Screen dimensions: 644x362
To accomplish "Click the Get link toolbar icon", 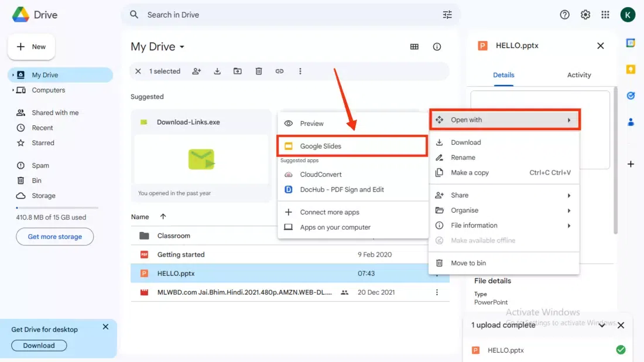I will 279,71.
